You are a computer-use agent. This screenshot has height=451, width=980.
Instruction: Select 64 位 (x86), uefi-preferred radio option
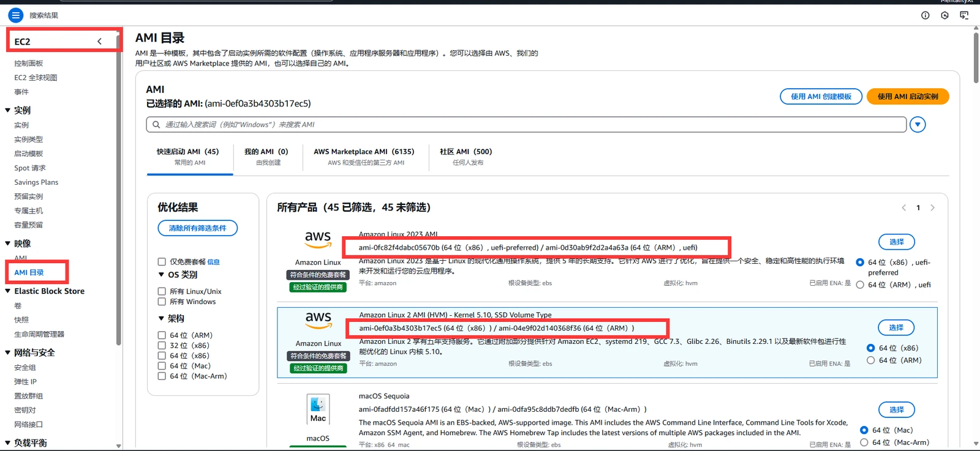pos(860,262)
